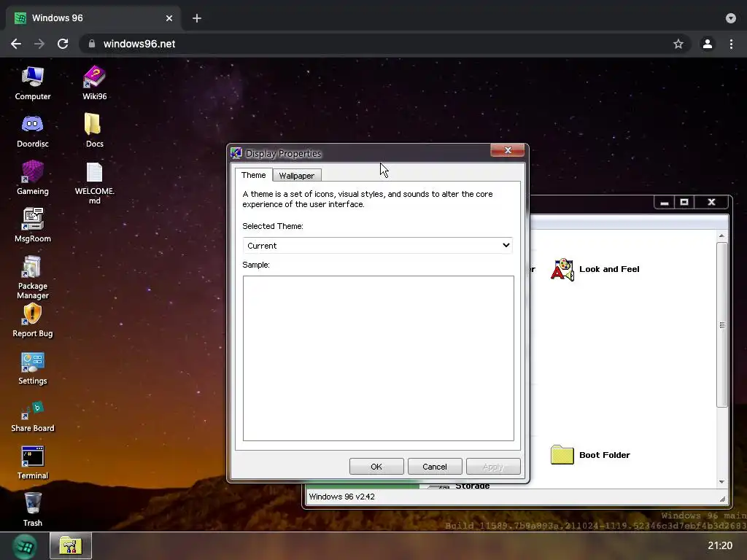The width and height of the screenshot is (747, 560).
Task: Click the theme Sample preview area
Action: pos(379,358)
